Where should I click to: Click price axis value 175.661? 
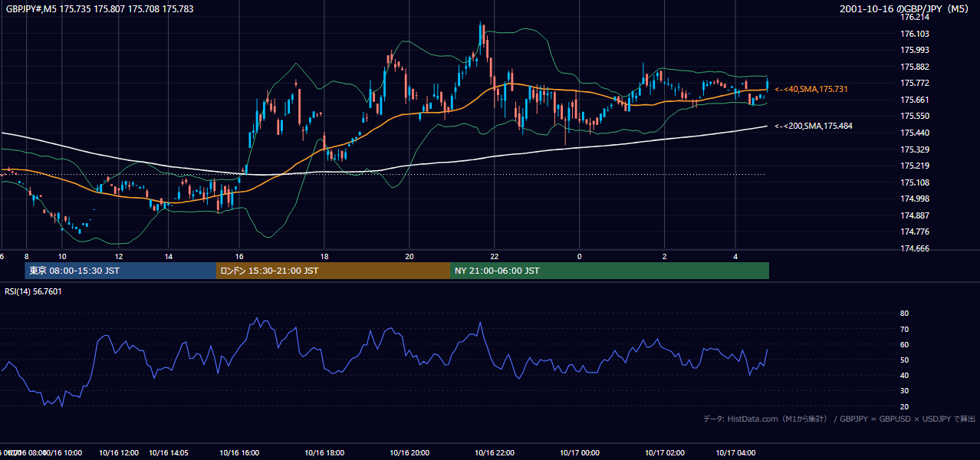[915, 100]
